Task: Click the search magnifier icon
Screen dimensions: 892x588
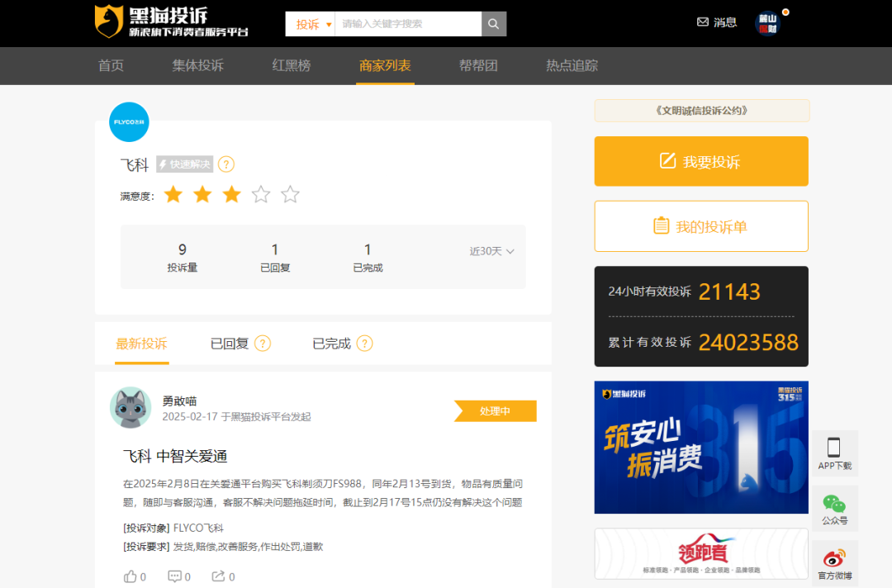Action: point(493,24)
